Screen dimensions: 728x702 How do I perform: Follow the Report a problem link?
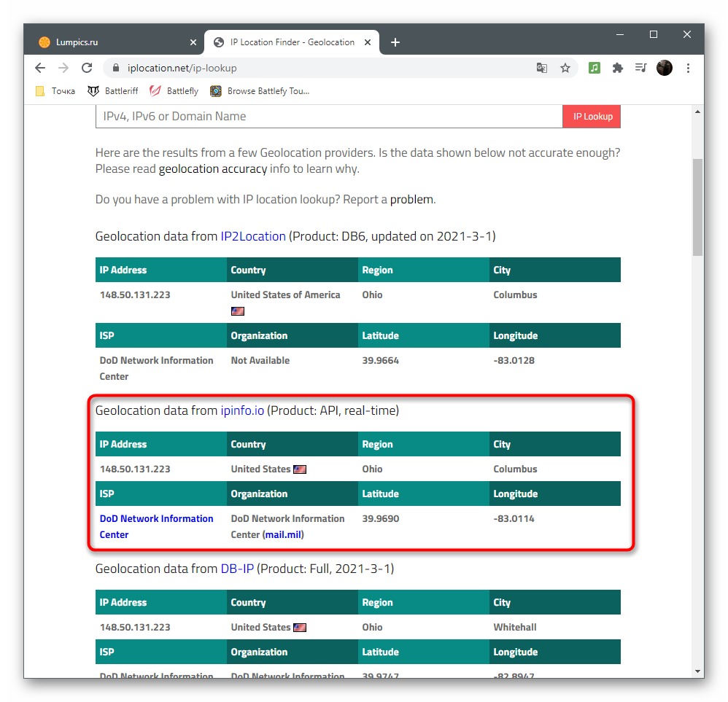pos(411,200)
